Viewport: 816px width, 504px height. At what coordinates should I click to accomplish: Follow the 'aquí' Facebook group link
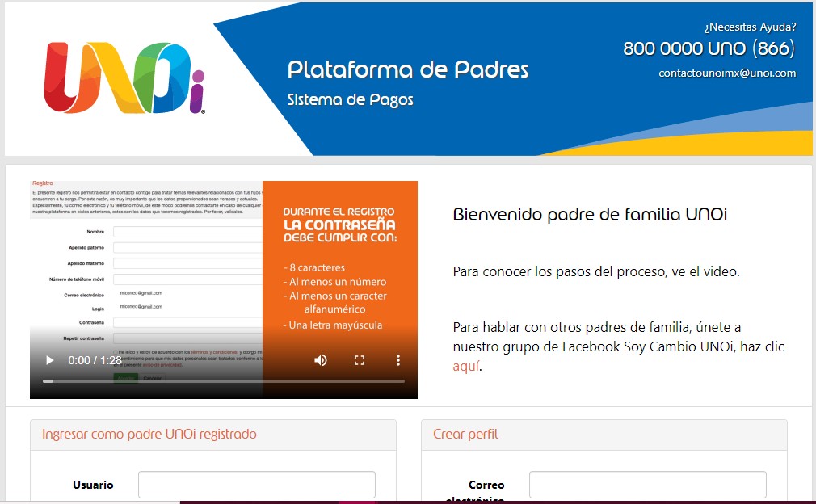coord(465,366)
